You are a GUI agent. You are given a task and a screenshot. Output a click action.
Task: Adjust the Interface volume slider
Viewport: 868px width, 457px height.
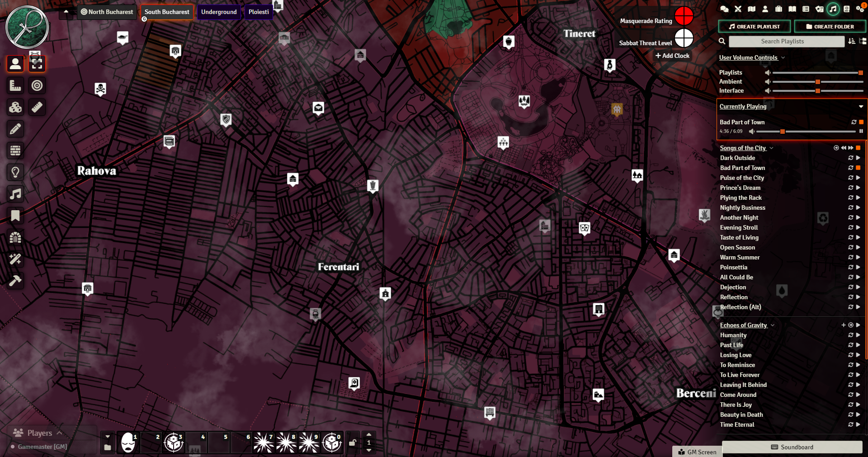[x=818, y=91]
